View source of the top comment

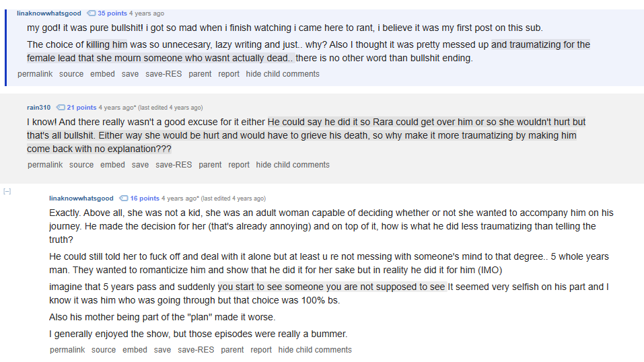pyautogui.click(x=71, y=74)
